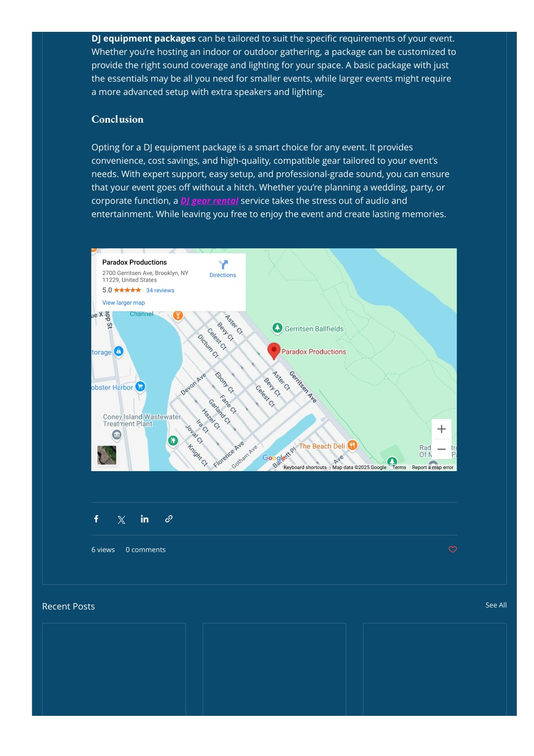Click the Paradox Productions map label
The width and height of the screenshot is (534, 756).
pos(314,352)
